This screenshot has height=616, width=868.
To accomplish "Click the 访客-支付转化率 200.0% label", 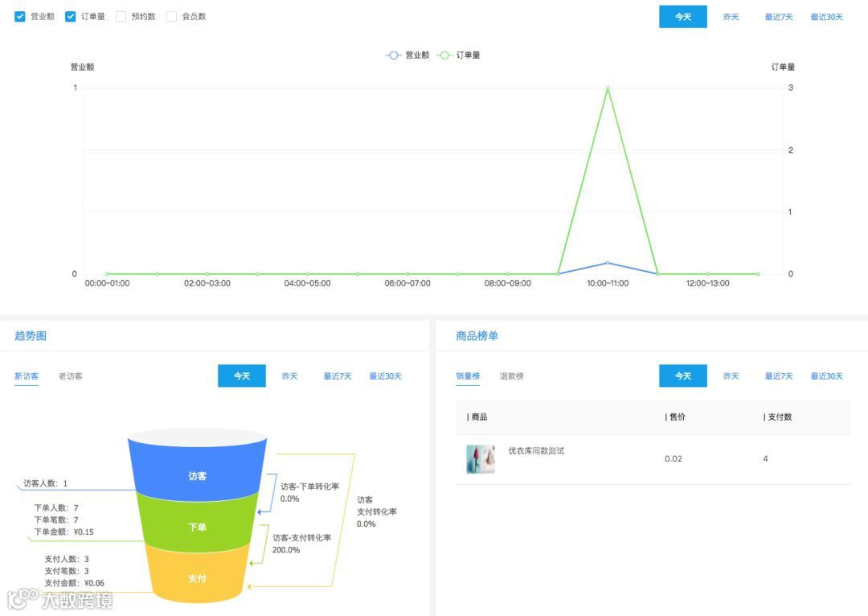I will tap(301, 544).
